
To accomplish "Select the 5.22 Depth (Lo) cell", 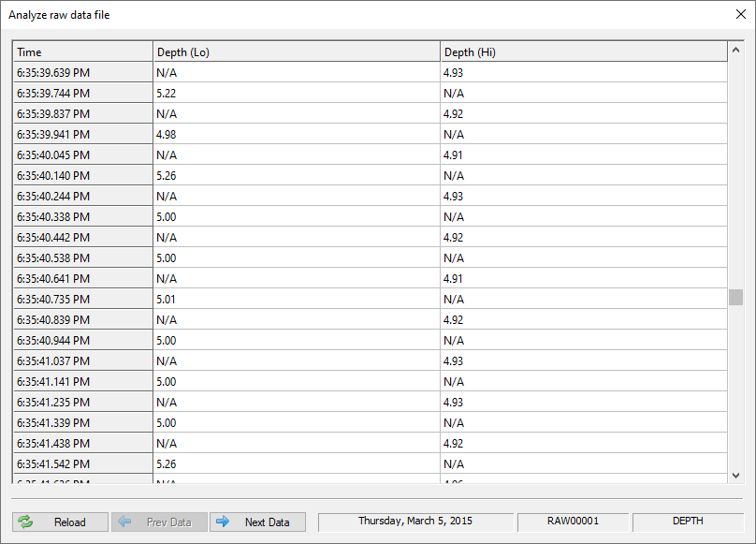I will click(297, 93).
